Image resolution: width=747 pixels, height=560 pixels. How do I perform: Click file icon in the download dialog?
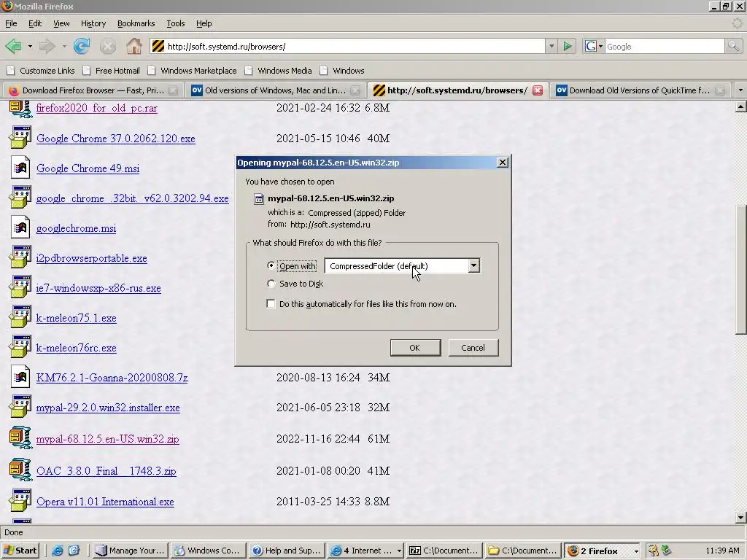[x=259, y=199]
